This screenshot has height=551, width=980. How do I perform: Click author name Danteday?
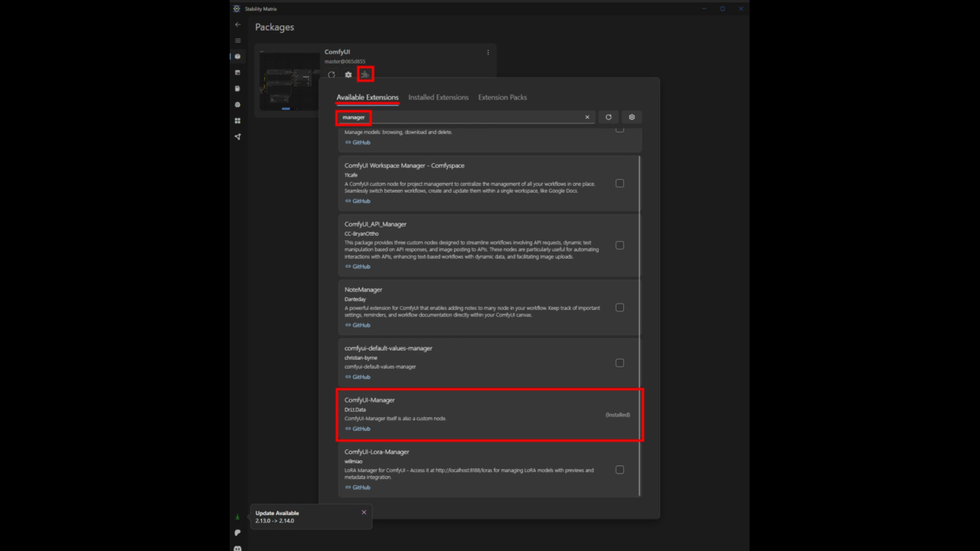click(x=355, y=299)
